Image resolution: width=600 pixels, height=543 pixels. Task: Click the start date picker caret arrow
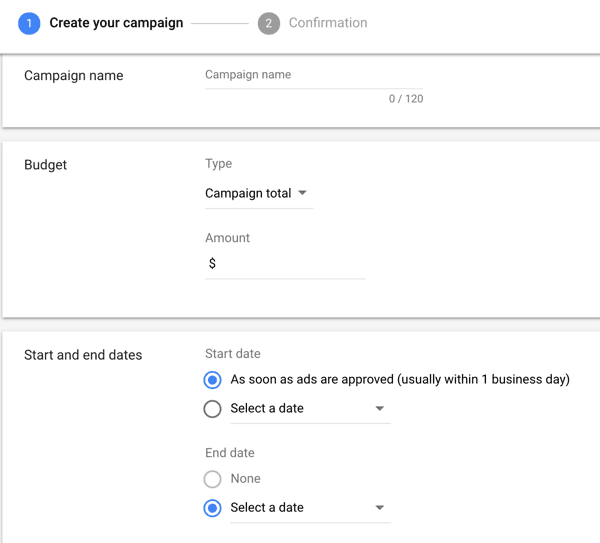pos(379,409)
